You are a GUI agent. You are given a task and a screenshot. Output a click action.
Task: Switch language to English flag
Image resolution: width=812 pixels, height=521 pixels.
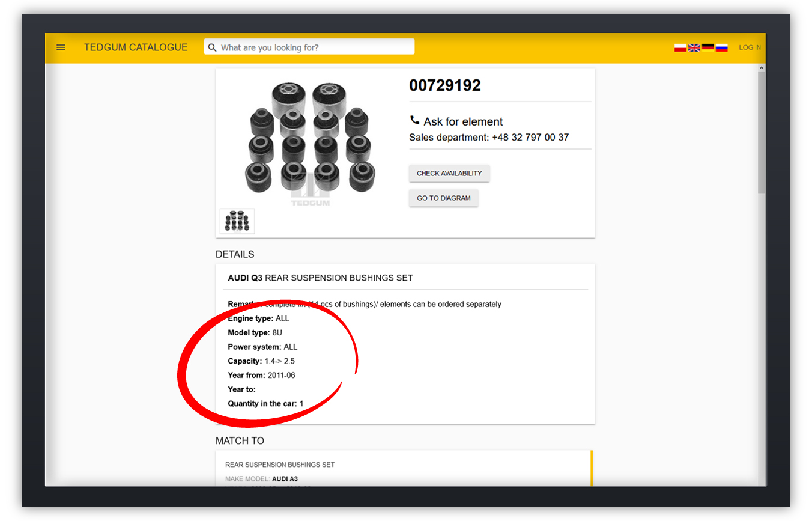click(x=694, y=47)
